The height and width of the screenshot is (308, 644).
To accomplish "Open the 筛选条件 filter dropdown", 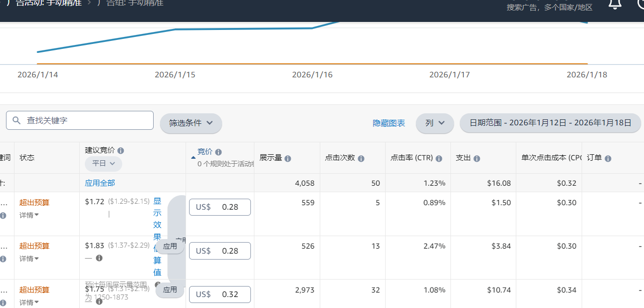I will (x=191, y=123).
